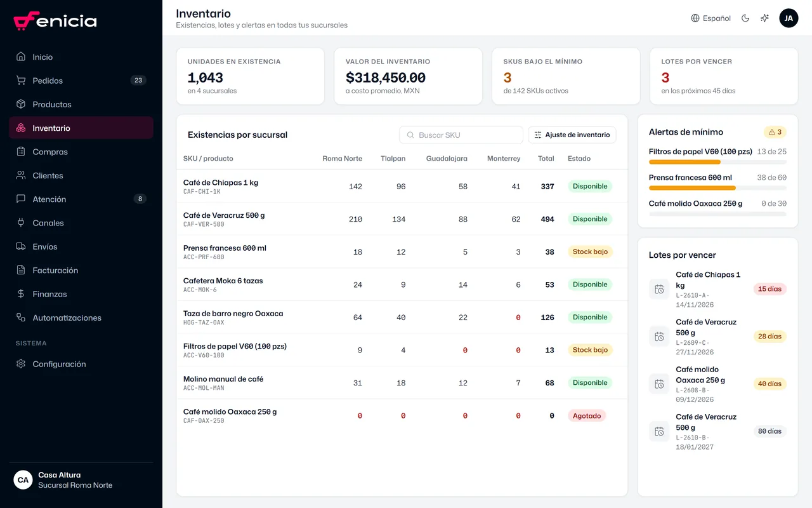Navigate to the Atención section
This screenshot has width=812, height=508.
81,199
